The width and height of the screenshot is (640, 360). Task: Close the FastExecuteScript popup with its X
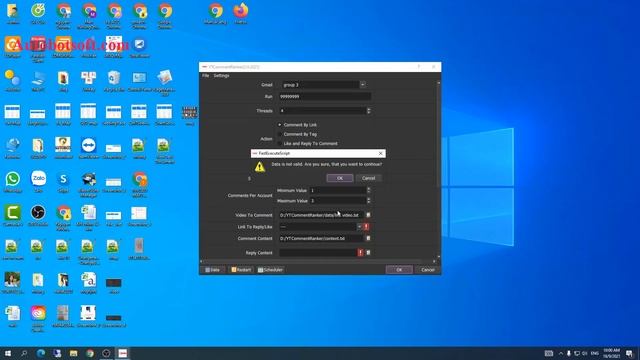click(380, 153)
